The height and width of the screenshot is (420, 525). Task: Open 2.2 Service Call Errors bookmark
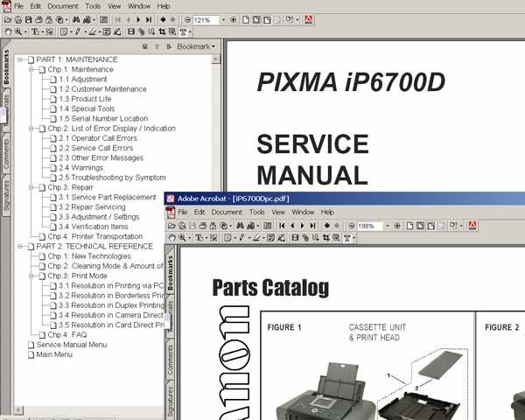(96, 148)
